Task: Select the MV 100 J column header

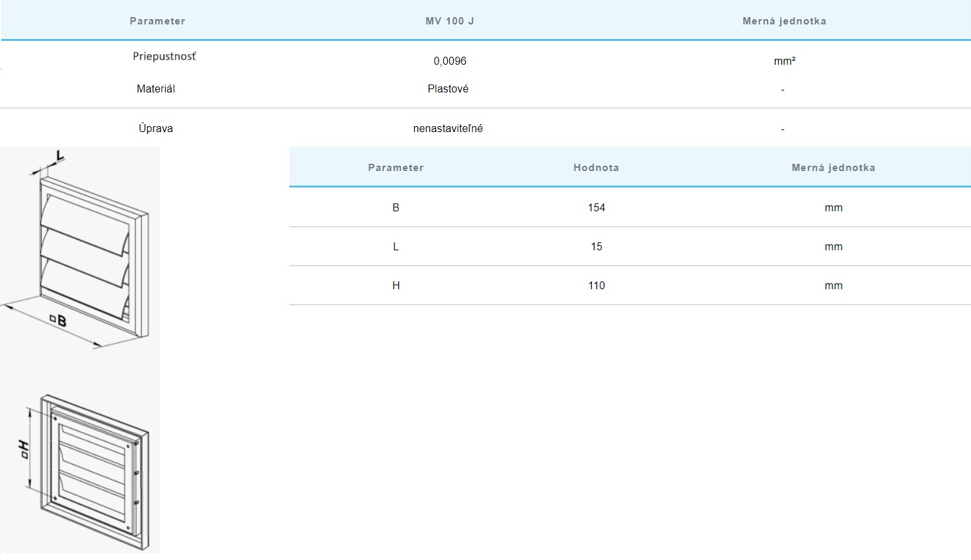Action: [x=450, y=21]
